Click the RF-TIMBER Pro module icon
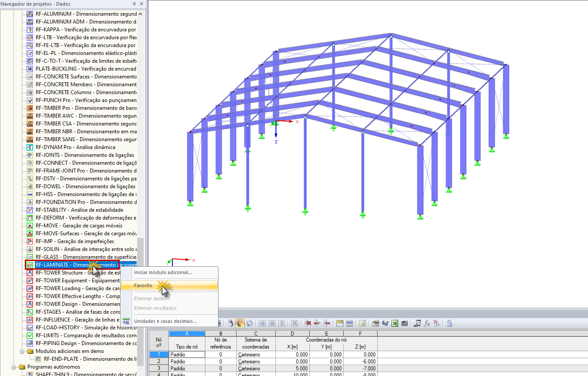 pos(30,108)
